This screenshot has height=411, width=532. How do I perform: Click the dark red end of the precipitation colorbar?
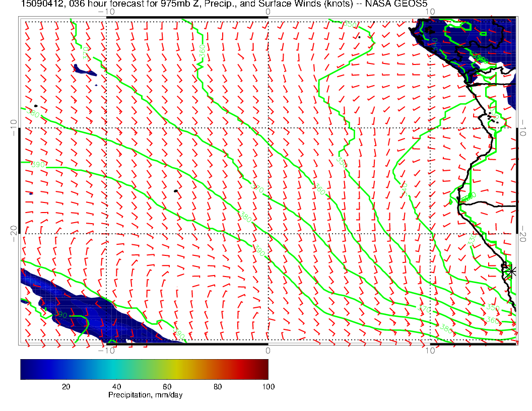264,369
